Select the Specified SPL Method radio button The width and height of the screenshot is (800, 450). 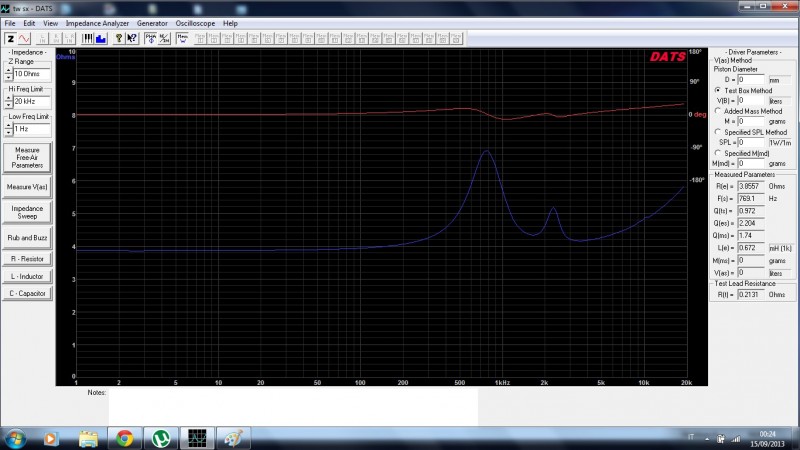coord(718,132)
